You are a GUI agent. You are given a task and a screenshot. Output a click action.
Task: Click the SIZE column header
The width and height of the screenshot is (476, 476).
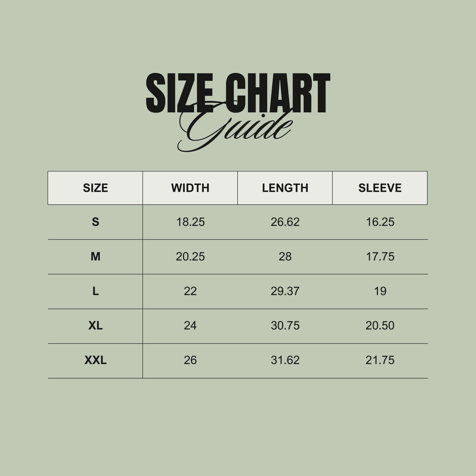pos(95,188)
